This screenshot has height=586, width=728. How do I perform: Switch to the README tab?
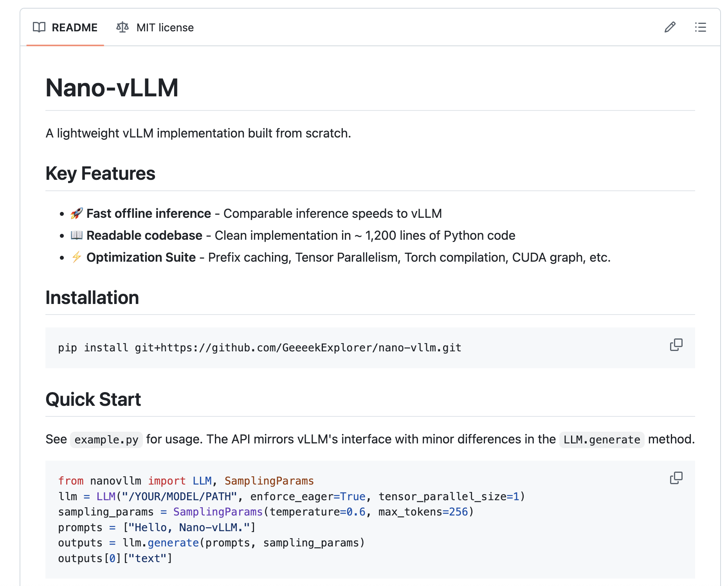point(65,27)
